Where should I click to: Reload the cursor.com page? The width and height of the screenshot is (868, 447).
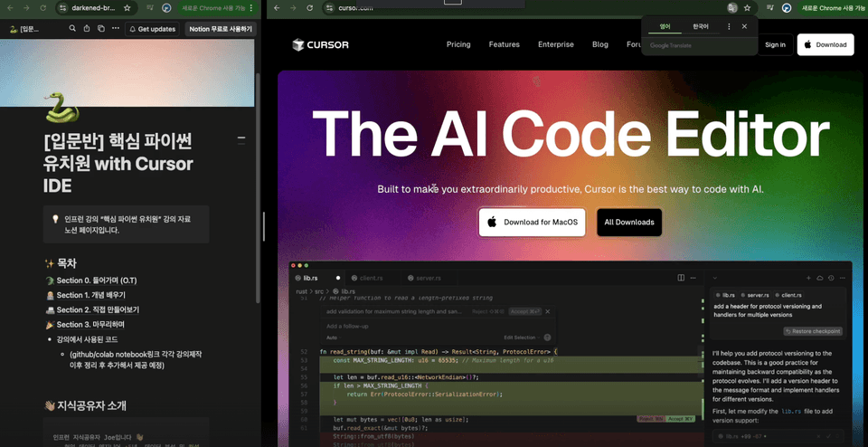pos(310,8)
